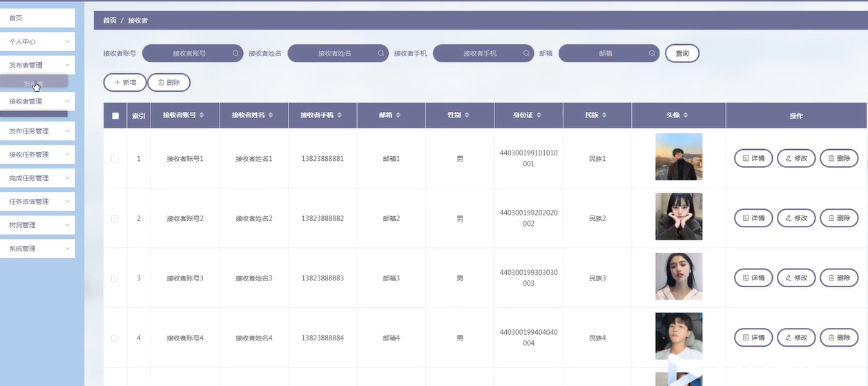Click 修改 for 接收者账号1
The width and height of the screenshot is (868, 386).
796,159
